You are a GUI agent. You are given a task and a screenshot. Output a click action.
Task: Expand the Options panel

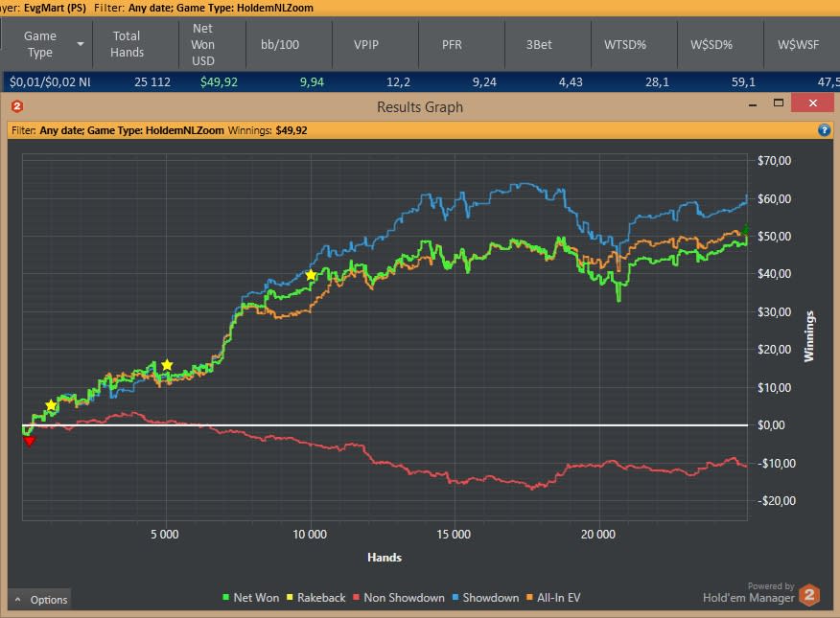tap(40, 600)
